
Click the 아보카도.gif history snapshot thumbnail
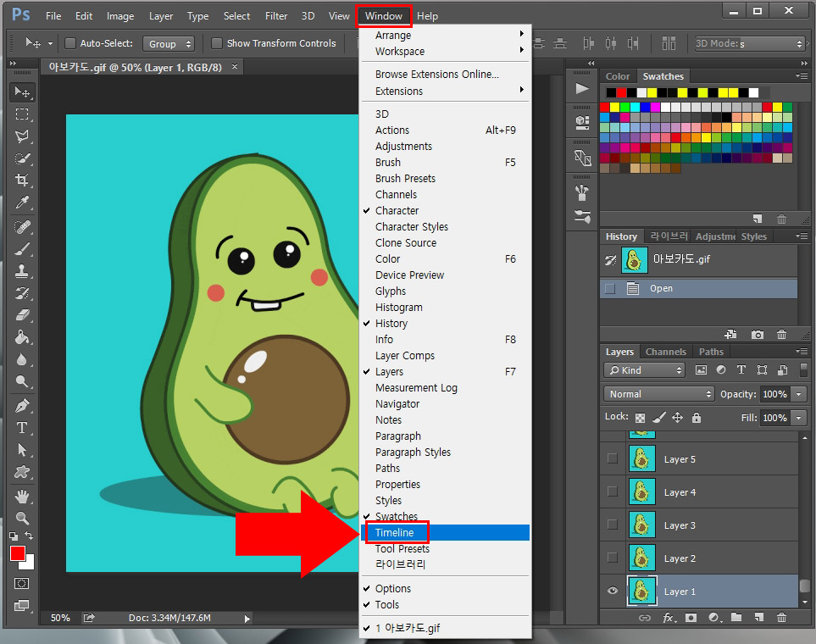(635, 260)
